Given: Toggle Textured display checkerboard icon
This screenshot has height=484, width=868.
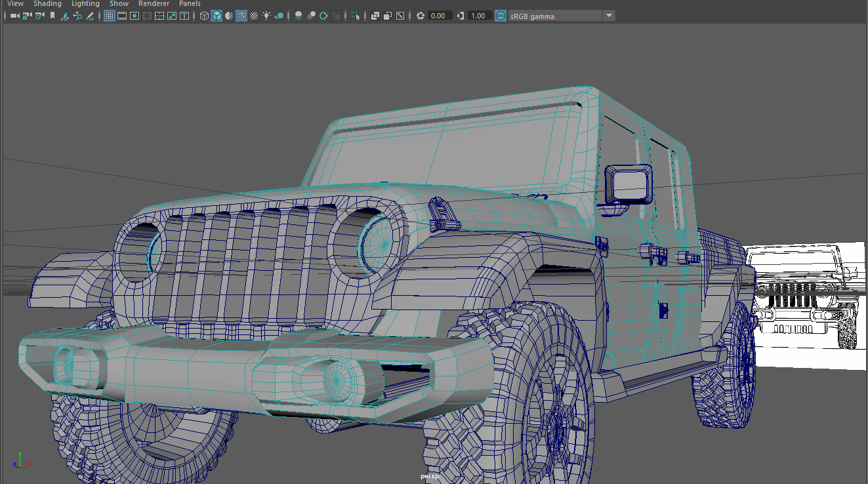Looking at the screenshot, I should point(254,16).
